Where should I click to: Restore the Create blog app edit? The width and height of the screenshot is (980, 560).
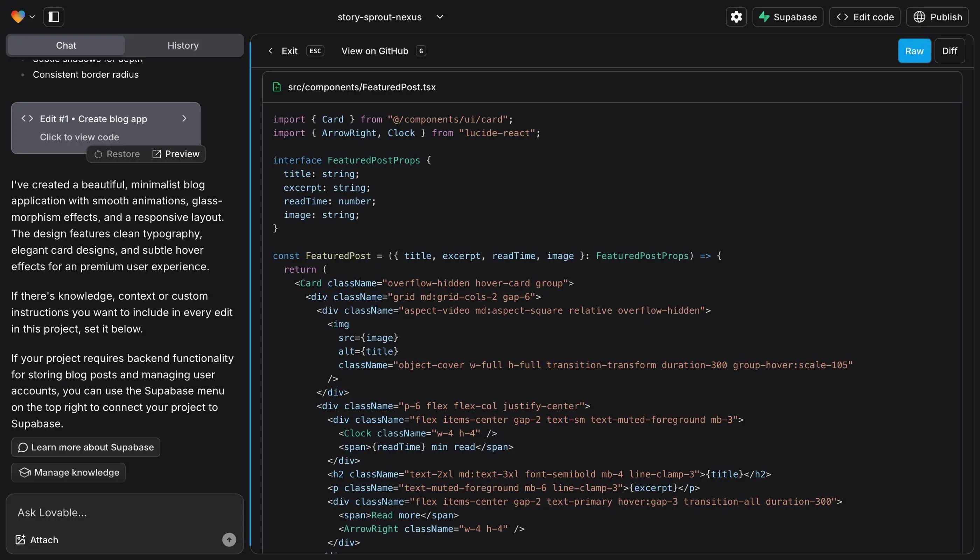coord(117,153)
